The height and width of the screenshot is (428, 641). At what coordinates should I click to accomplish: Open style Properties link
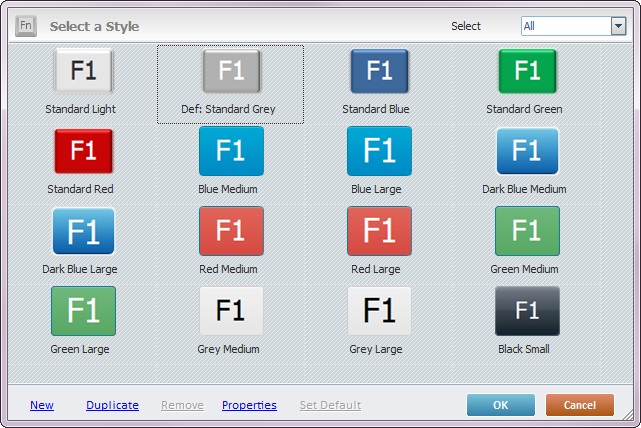click(x=249, y=405)
